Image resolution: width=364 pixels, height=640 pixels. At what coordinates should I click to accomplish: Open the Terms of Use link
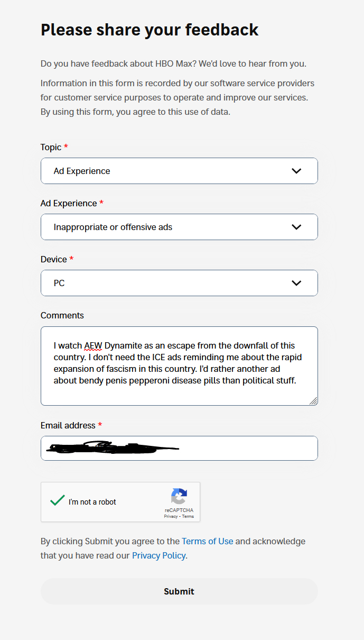(x=207, y=541)
